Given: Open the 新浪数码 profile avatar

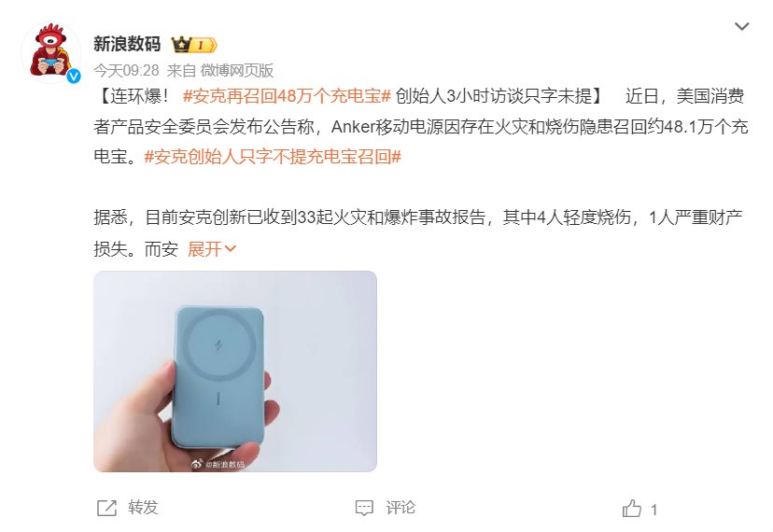Looking at the screenshot, I should pos(50,51).
